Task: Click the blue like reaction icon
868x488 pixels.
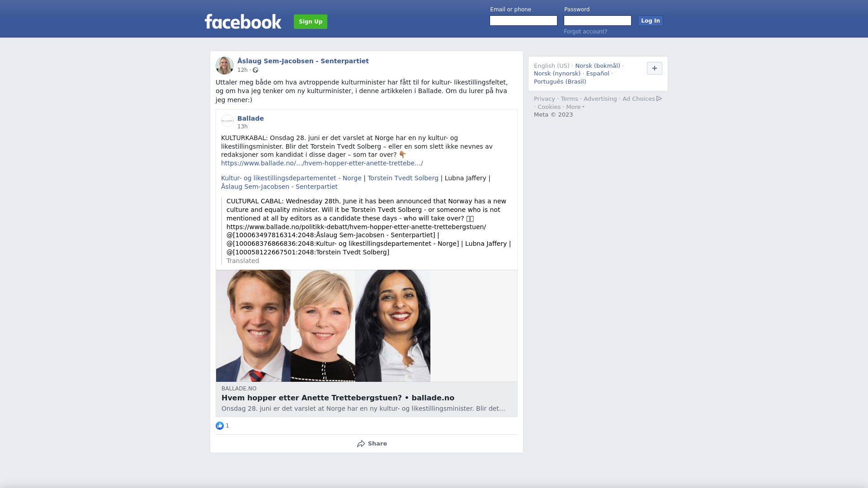Action: point(220,426)
